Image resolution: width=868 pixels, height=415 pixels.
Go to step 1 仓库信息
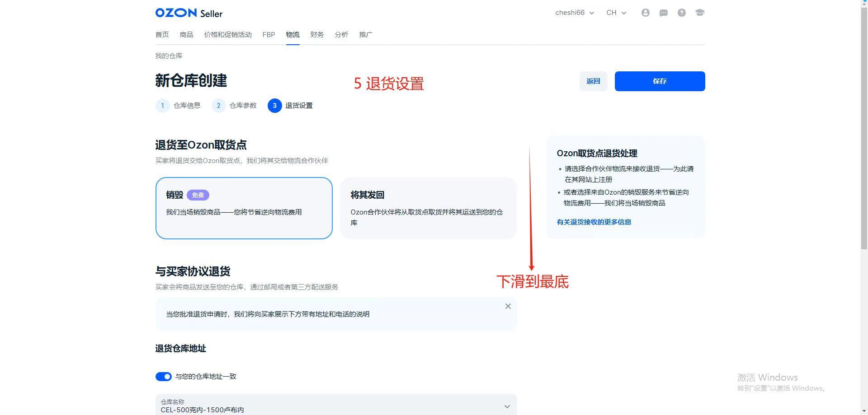(x=178, y=106)
